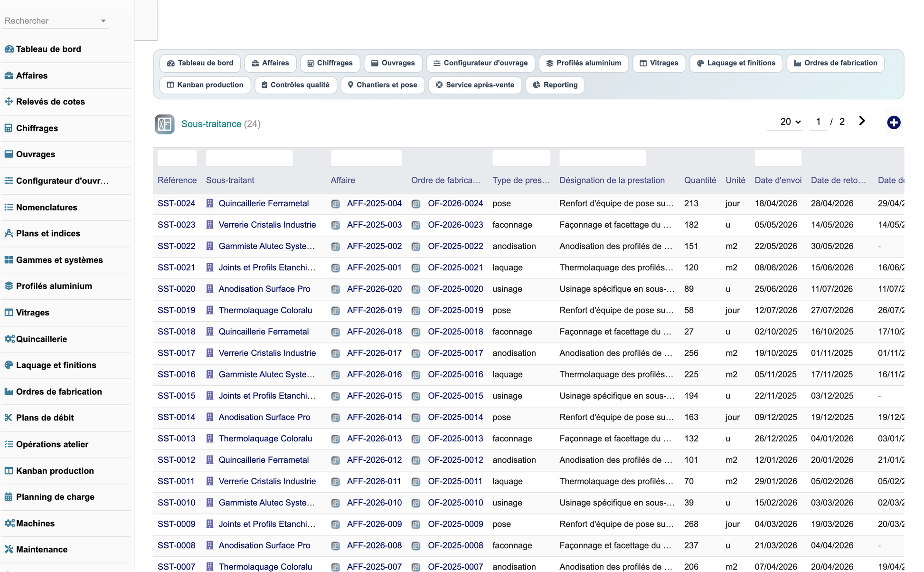Open the Chantiers et pose tab
The height and width of the screenshot is (572, 924).
pyautogui.click(x=383, y=85)
